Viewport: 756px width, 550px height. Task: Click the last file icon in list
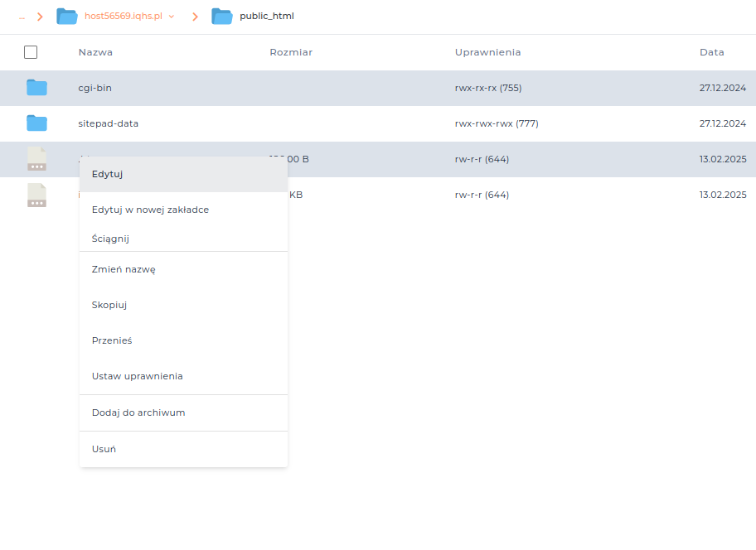pos(36,195)
